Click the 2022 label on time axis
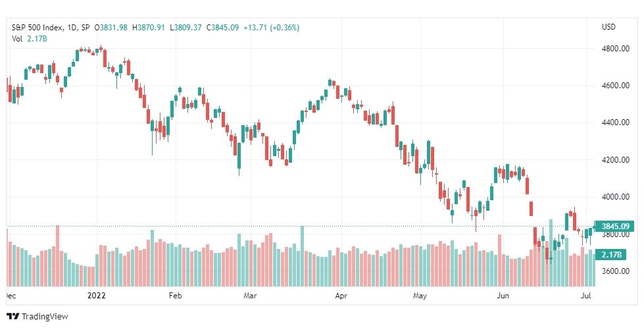Image resolution: width=644 pixels, height=328 pixels. [x=97, y=296]
